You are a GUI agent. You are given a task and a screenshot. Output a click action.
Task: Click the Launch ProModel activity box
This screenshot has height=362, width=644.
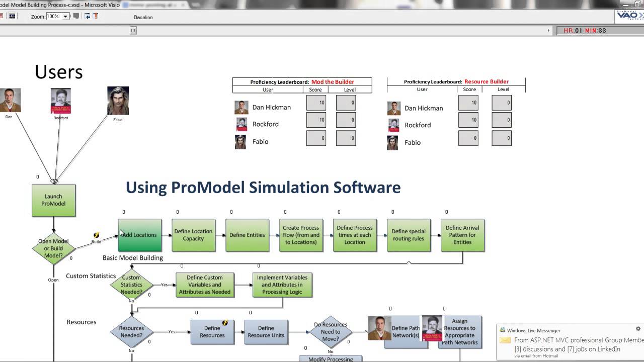[x=54, y=200]
